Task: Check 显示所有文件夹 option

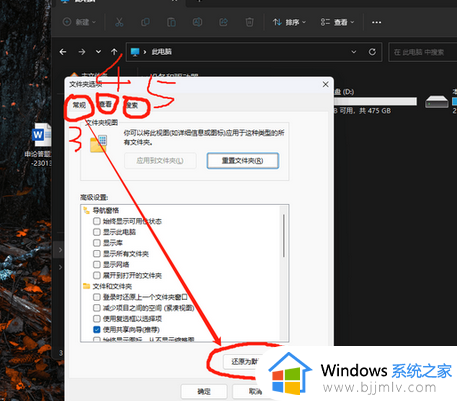Action: click(x=97, y=254)
